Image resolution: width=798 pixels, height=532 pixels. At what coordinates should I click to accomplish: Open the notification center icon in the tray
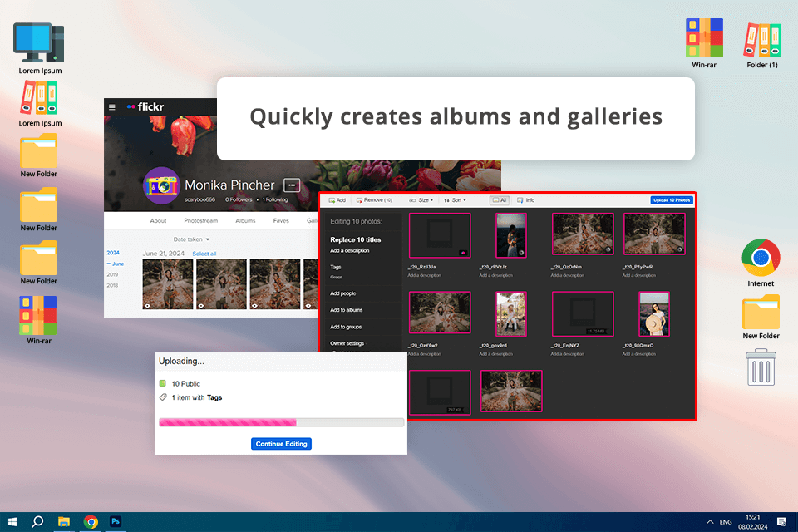781,522
